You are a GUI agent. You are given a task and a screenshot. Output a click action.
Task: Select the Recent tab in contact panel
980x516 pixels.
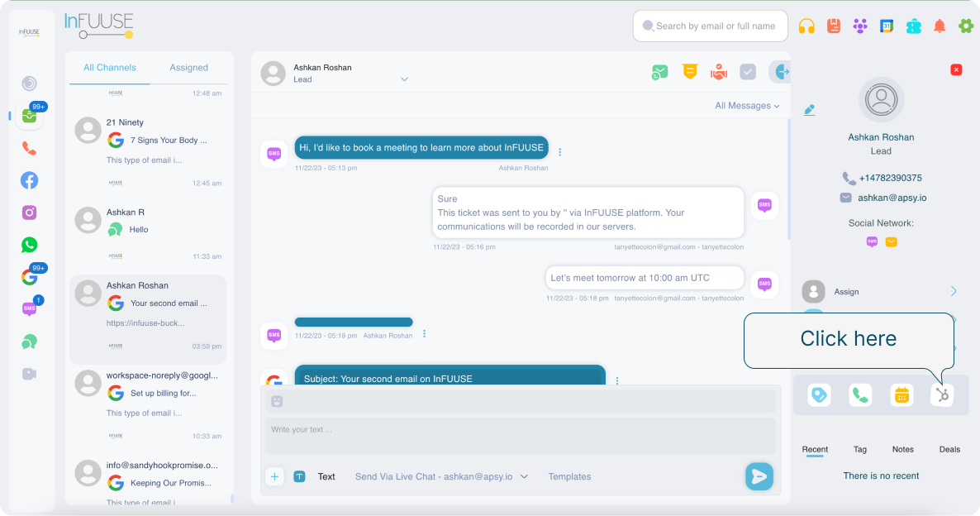tap(815, 450)
